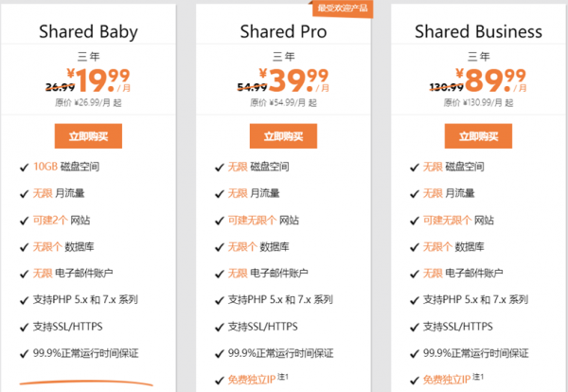Click Shared Business free dedicated IP text
This screenshot has width=568, height=392.
point(447,380)
